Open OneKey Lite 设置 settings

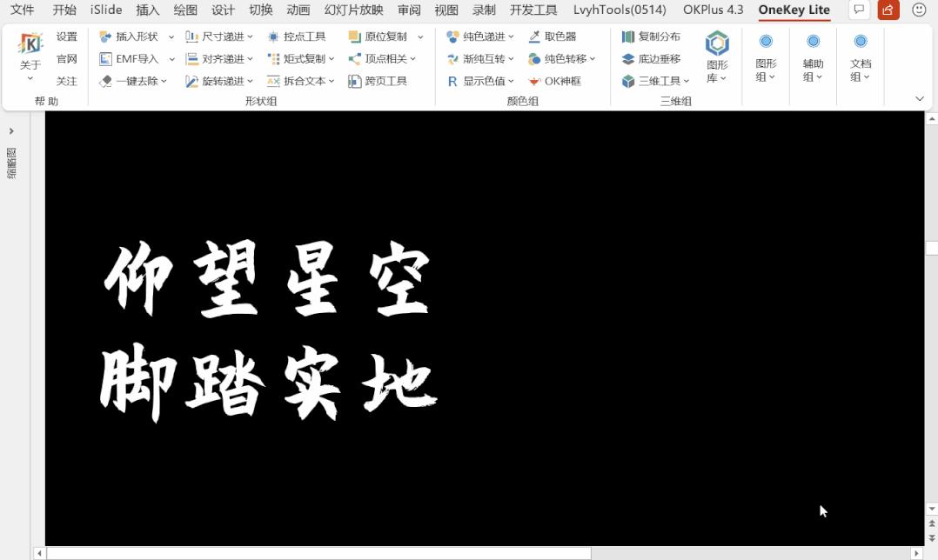[67, 37]
